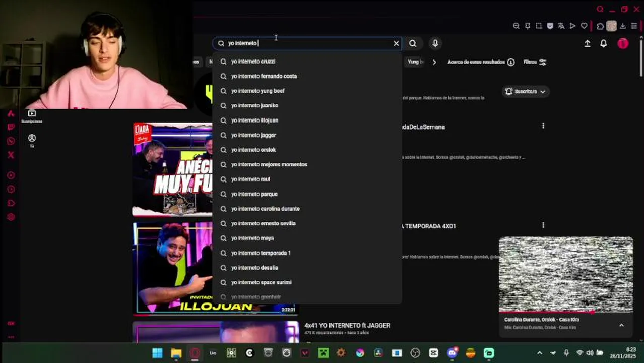
Task: Choose 'yo interneto maya' suggestion
Action: (307, 238)
